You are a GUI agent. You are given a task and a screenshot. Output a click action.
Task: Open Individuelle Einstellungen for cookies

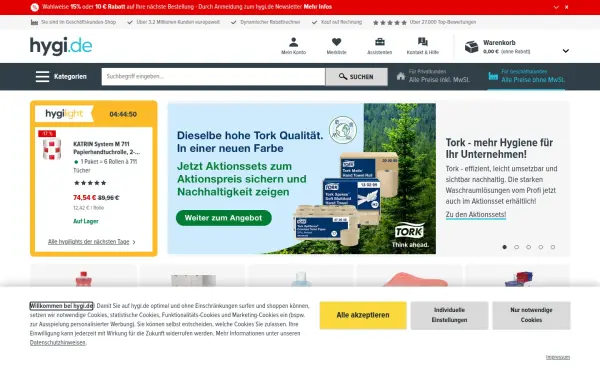point(449,315)
